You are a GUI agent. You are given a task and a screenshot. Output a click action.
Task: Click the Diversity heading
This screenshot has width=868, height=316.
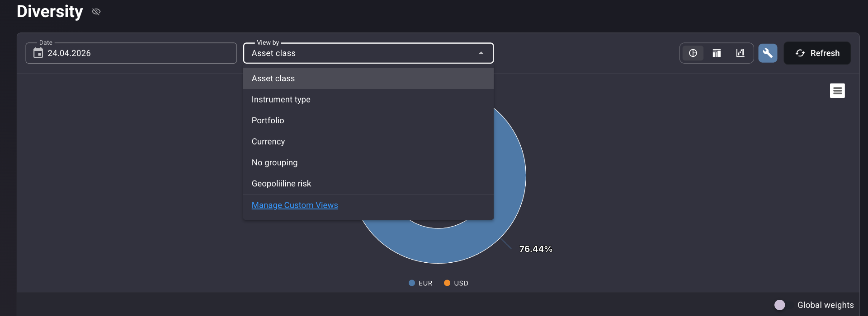tap(50, 12)
